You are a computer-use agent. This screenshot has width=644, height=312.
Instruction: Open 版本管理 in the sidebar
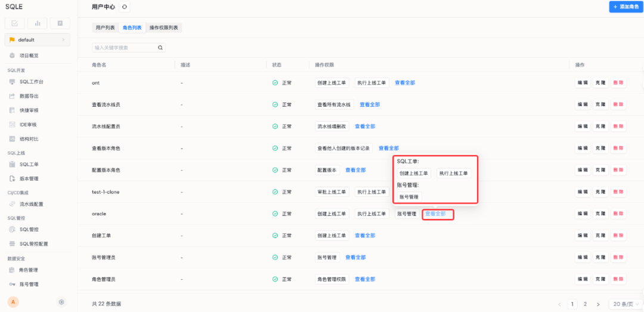(29, 178)
